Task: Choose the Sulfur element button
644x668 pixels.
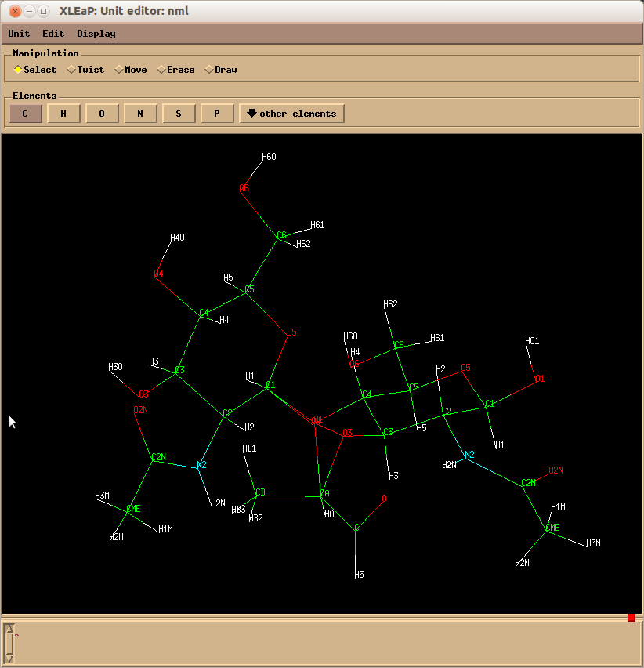Action: pyautogui.click(x=179, y=114)
